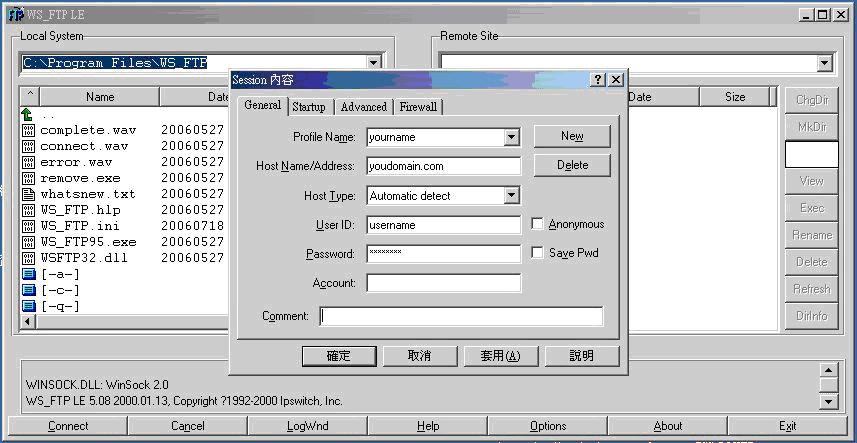The image size is (857, 443).
Task: Click the [-c-] drive icon
Action: 28,290
